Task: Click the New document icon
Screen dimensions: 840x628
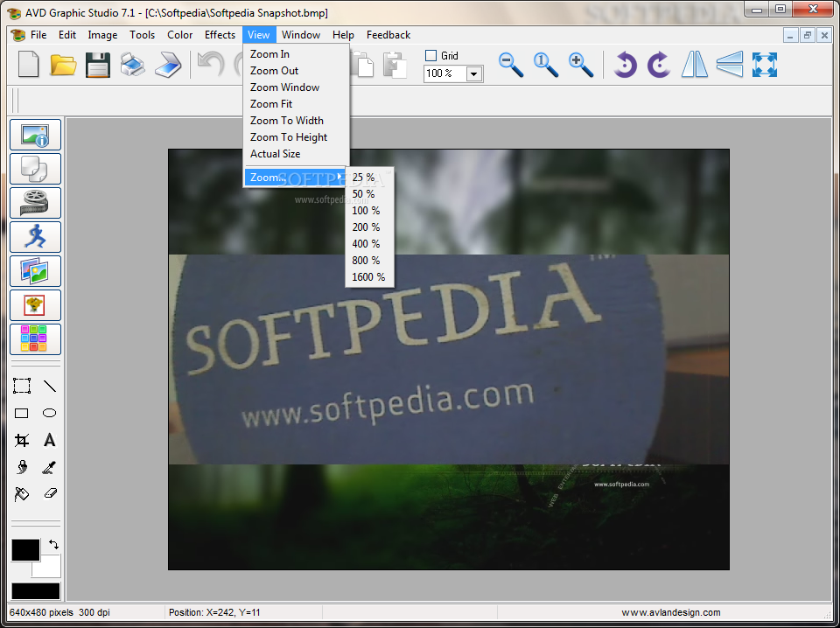Action: coord(28,65)
